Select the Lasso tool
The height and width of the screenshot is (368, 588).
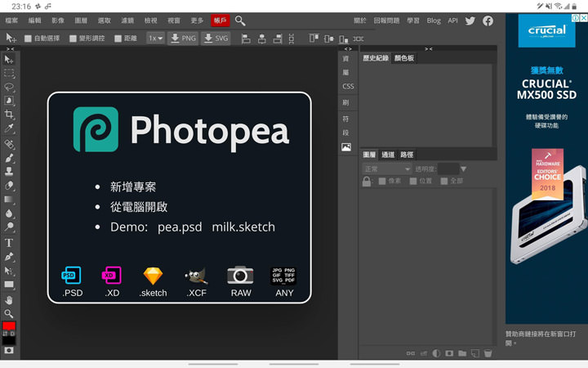click(9, 88)
